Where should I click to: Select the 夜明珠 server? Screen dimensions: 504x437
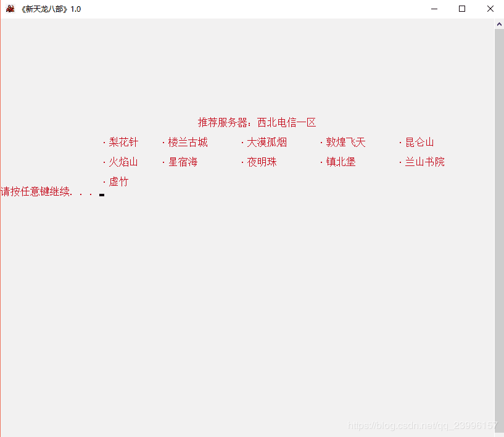262,162
